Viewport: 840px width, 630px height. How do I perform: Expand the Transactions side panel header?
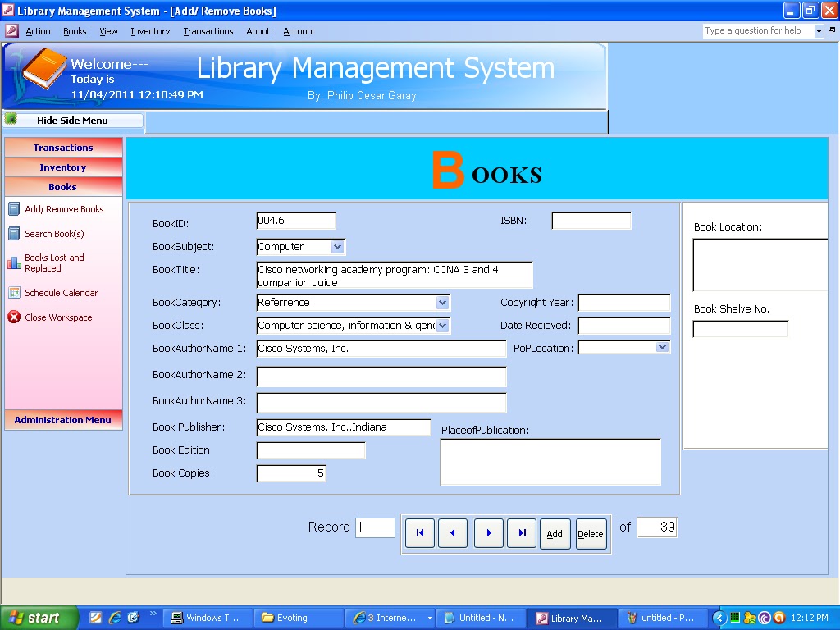pyautogui.click(x=63, y=148)
